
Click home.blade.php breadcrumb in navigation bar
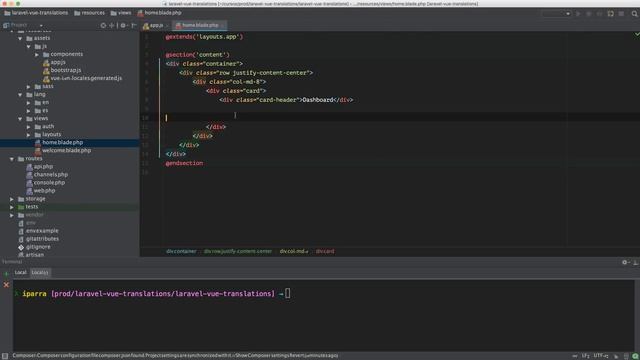pos(160,13)
